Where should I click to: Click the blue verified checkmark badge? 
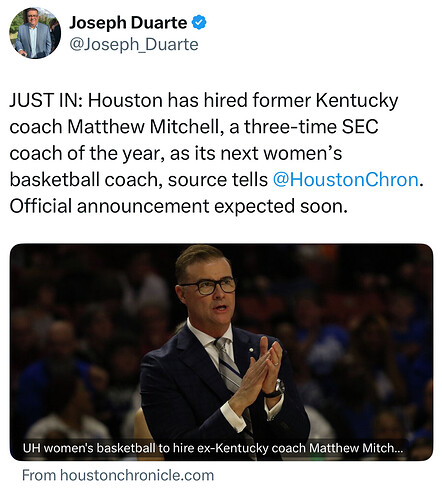pos(199,23)
